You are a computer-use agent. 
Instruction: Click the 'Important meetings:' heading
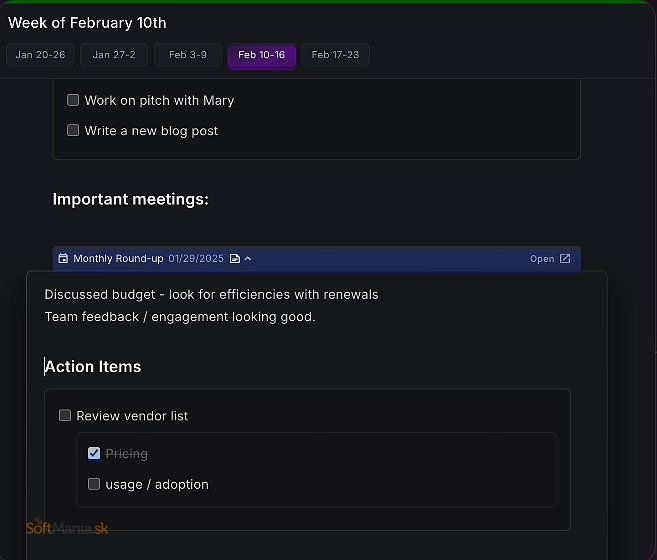[x=130, y=199]
